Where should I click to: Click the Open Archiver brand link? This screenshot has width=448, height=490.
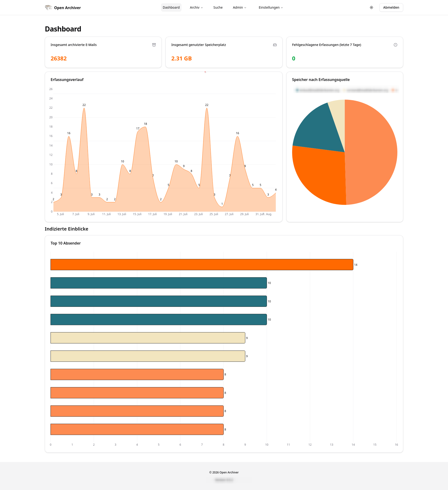[63, 7]
